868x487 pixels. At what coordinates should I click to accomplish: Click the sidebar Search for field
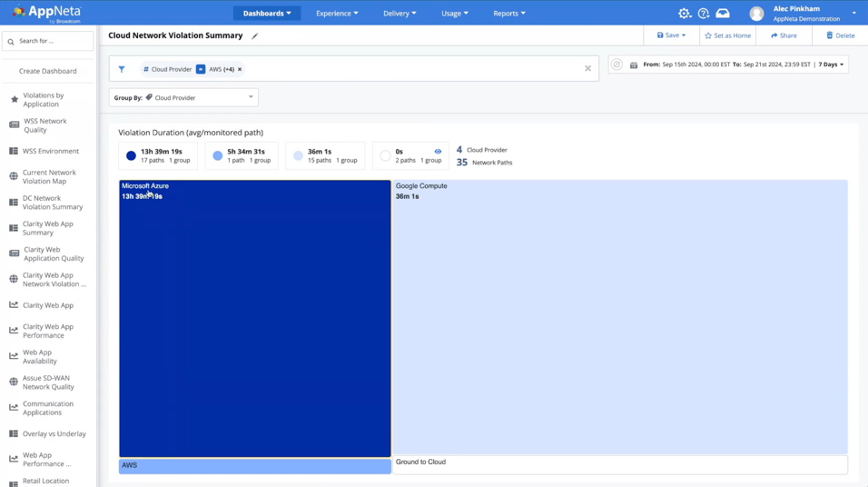click(x=53, y=41)
